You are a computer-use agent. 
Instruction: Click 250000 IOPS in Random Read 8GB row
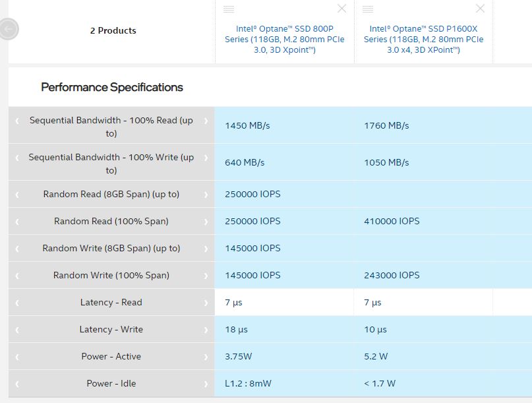252,194
